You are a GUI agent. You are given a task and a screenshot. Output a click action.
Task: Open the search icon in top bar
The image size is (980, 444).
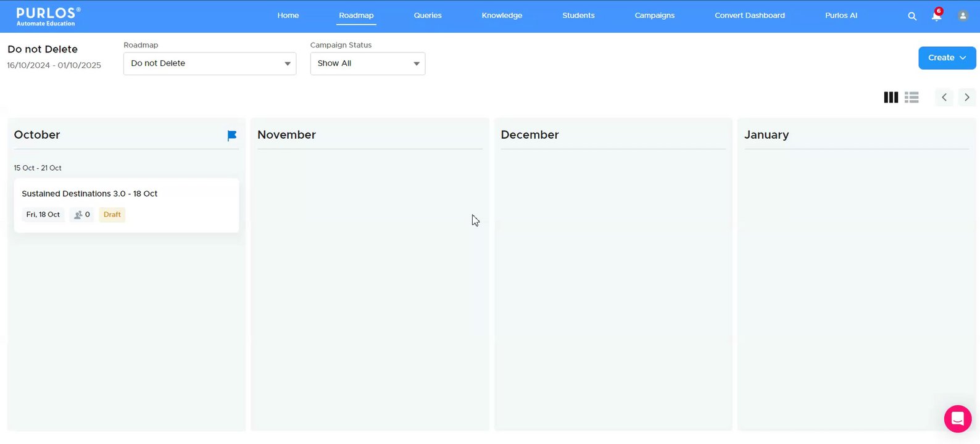(912, 16)
